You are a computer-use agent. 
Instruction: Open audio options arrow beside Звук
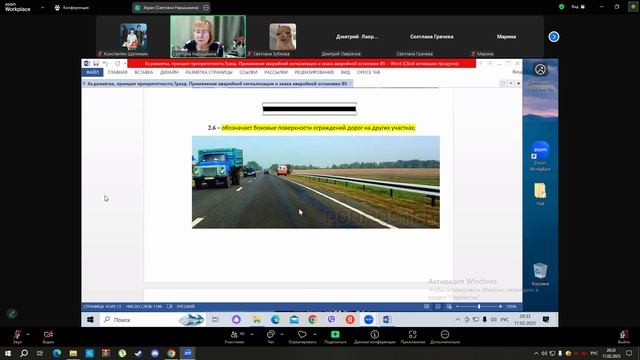click(x=28, y=334)
